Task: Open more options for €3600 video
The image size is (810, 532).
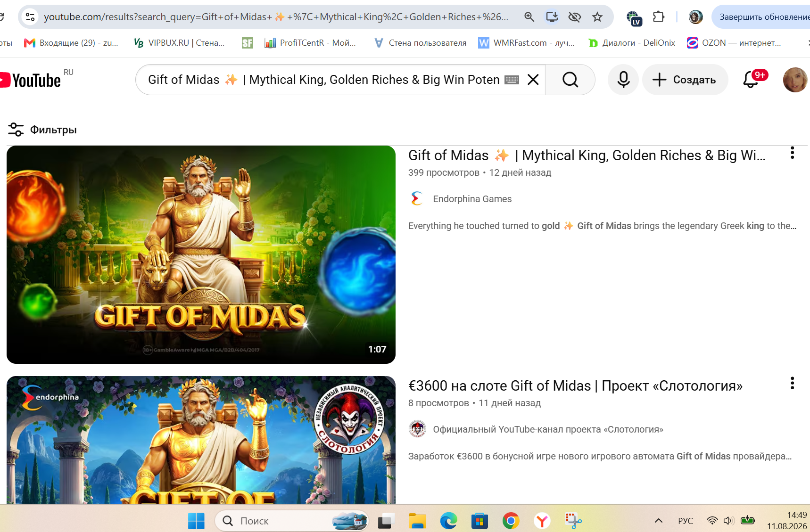Action: point(792,383)
